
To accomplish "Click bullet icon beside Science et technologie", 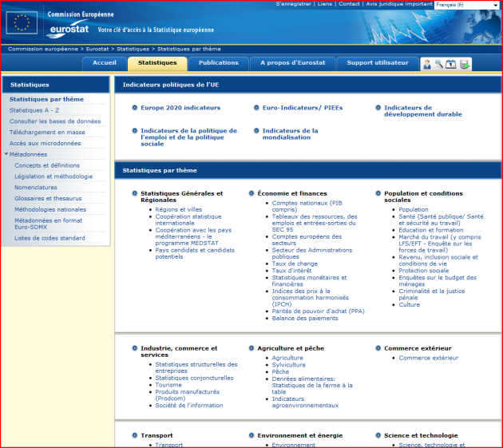I will click(378, 435).
